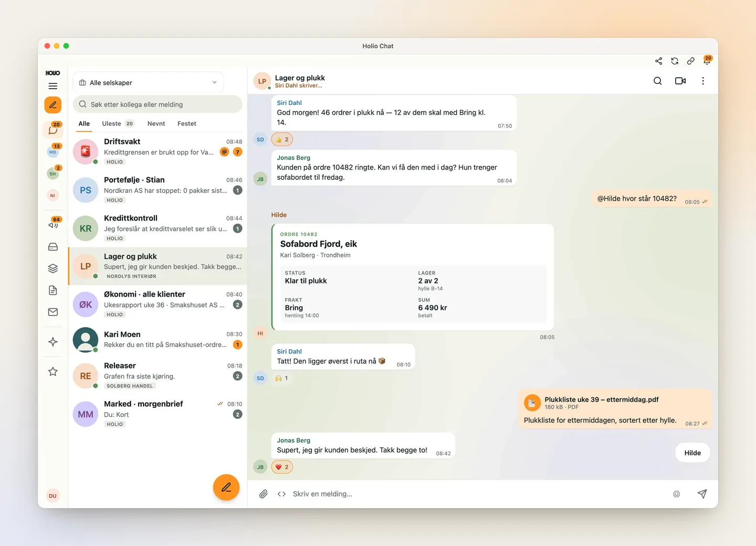Viewport: 756px width, 546px height.
Task: Toggle the raised-hands reaction under Siri's reply
Action: 282,378
